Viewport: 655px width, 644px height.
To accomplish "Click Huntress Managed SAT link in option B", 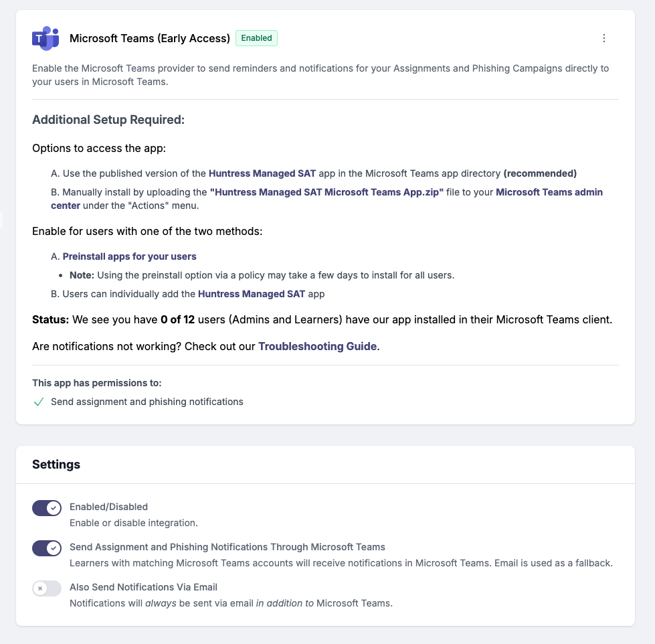I will pyautogui.click(x=252, y=294).
